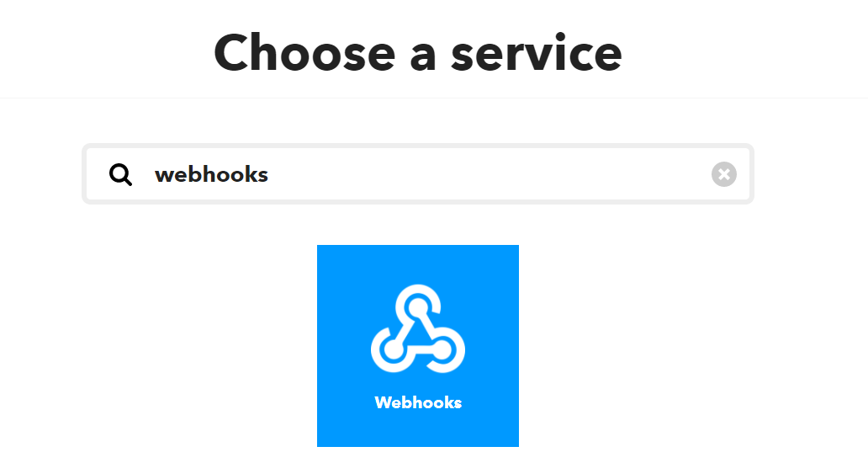Open the Webhooks service logo
The width and height of the screenshot is (868, 468).
tap(418, 328)
